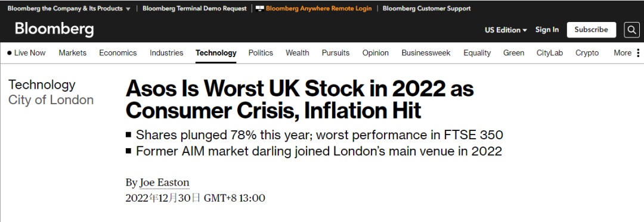The width and height of the screenshot is (644, 222).
Task: Go to the Crypto section
Action: pyautogui.click(x=587, y=53)
